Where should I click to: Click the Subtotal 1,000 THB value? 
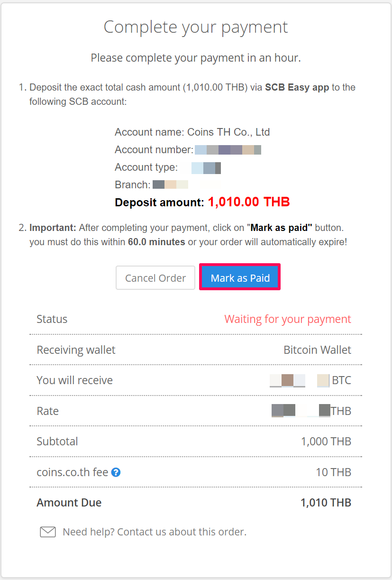326,442
